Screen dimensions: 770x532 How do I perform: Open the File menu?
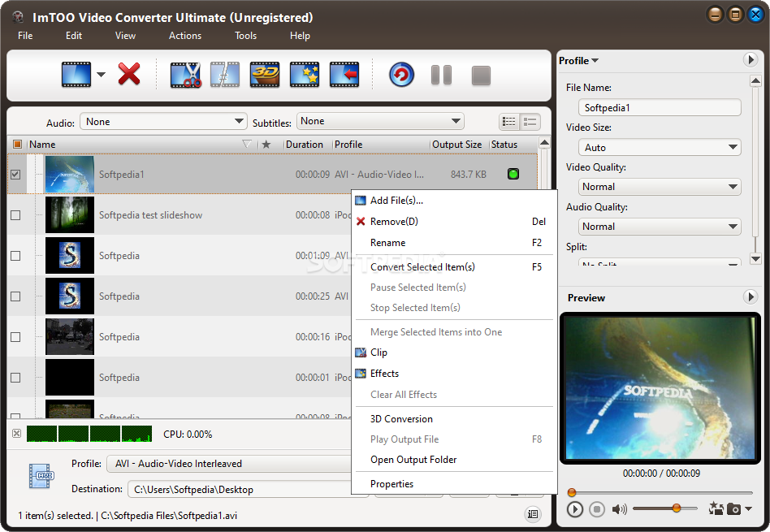pyautogui.click(x=25, y=36)
